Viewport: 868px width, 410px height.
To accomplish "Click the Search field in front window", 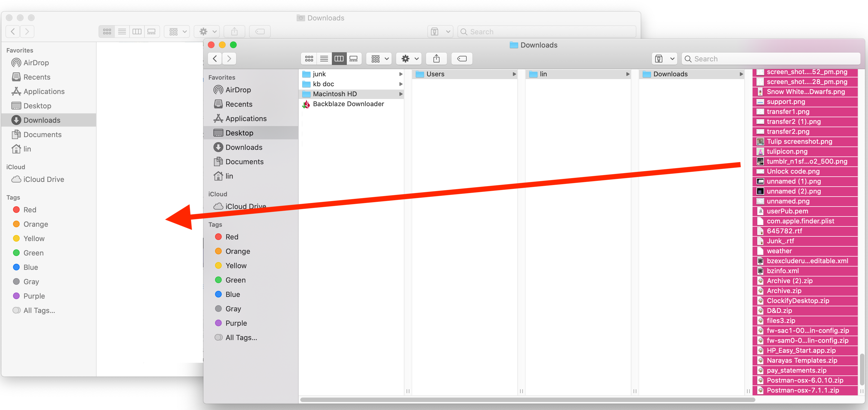I will tap(771, 59).
